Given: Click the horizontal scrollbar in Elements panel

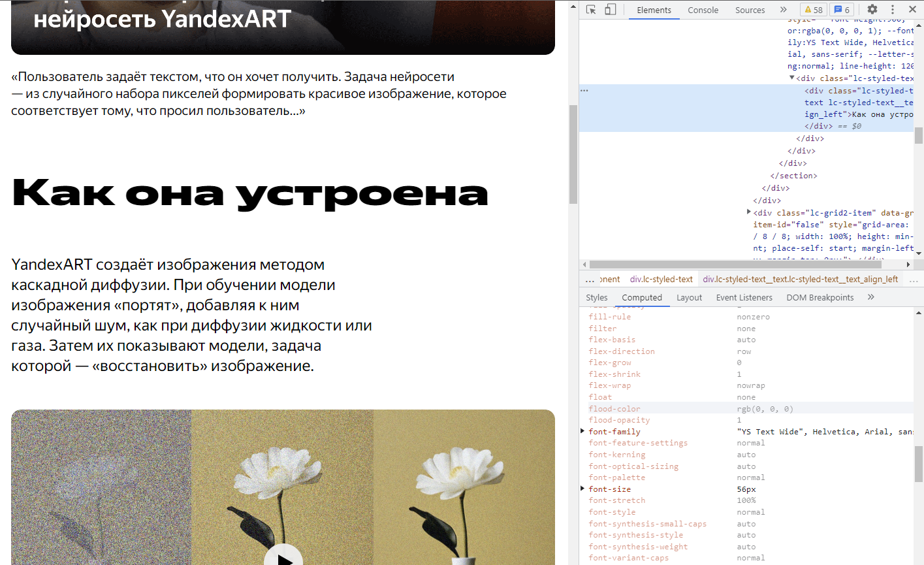Looking at the screenshot, I should (x=735, y=265).
